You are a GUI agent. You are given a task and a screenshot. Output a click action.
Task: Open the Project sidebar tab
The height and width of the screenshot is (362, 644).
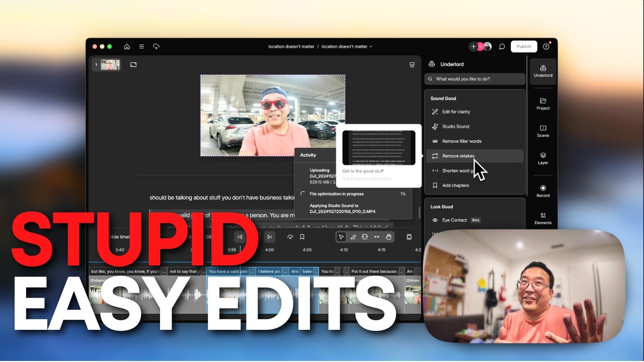[x=543, y=104]
